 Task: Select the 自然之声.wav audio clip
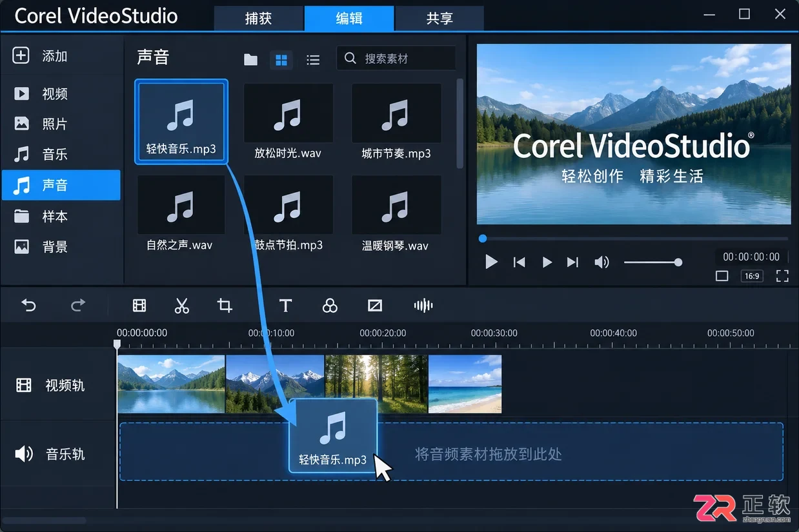click(180, 214)
